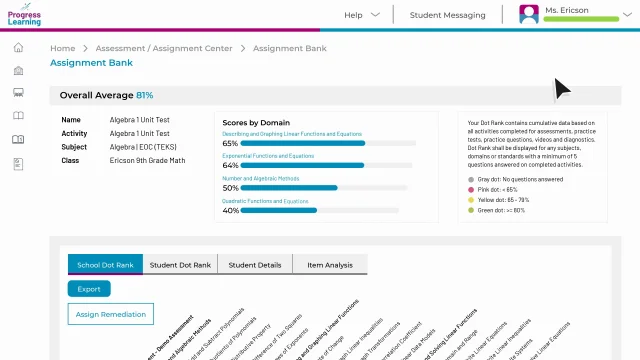Click Assign Remediation button
The width and height of the screenshot is (640, 360).
111,314
